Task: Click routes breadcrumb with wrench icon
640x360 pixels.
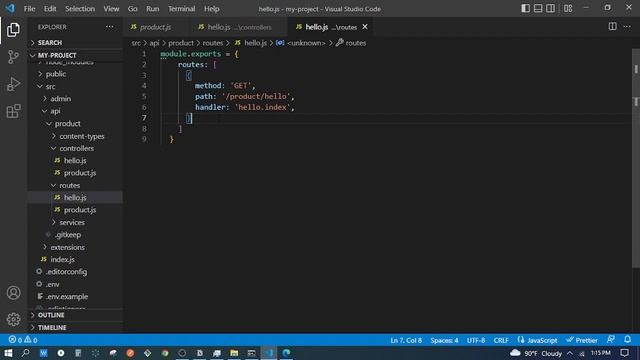Action: coord(351,43)
